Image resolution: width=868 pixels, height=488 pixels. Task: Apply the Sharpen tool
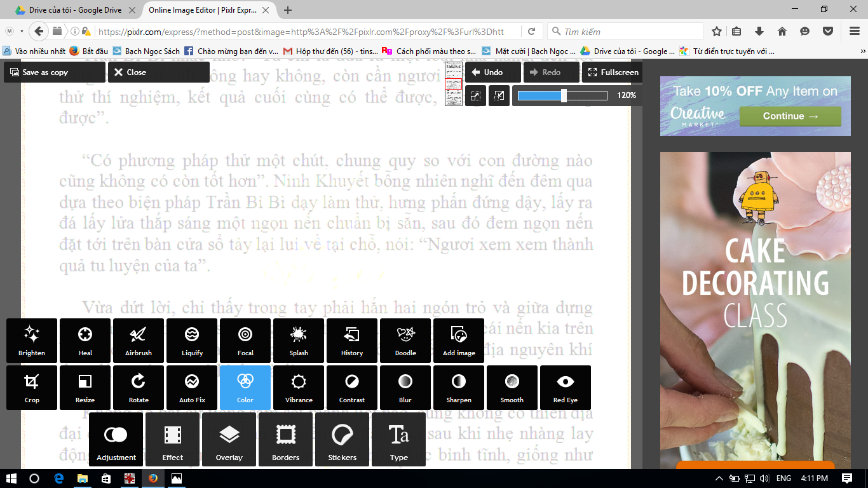[459, 387]
